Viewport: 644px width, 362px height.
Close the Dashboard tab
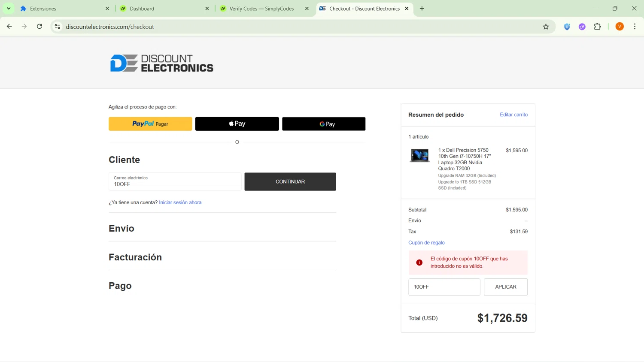(x=207, y=9)
